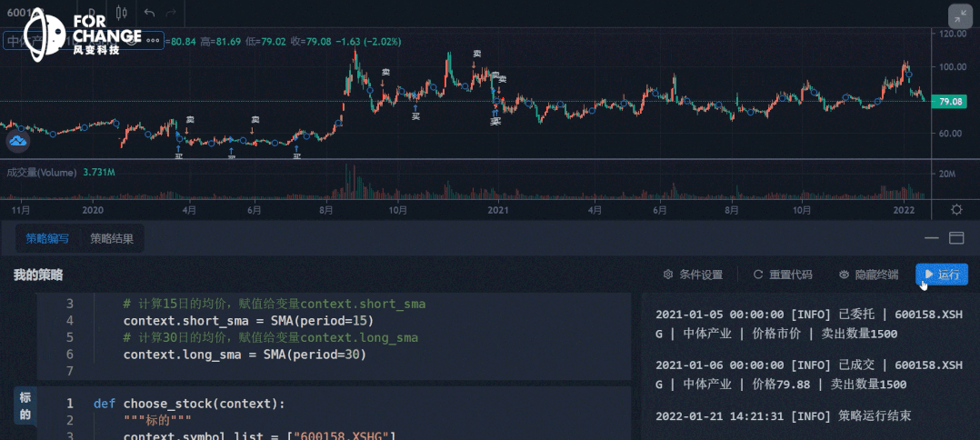Select the current price label 79.08
Viewport: 980px width, 440px height.
pos(949,101)
